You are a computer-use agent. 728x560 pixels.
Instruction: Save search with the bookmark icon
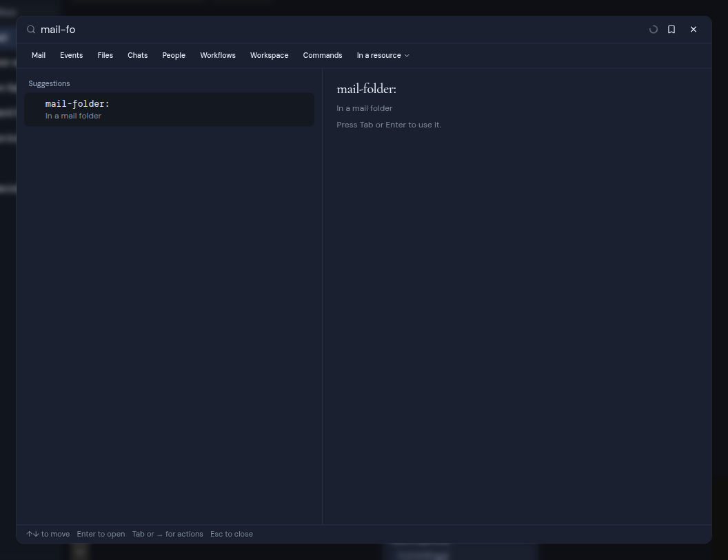coord(671,30)
